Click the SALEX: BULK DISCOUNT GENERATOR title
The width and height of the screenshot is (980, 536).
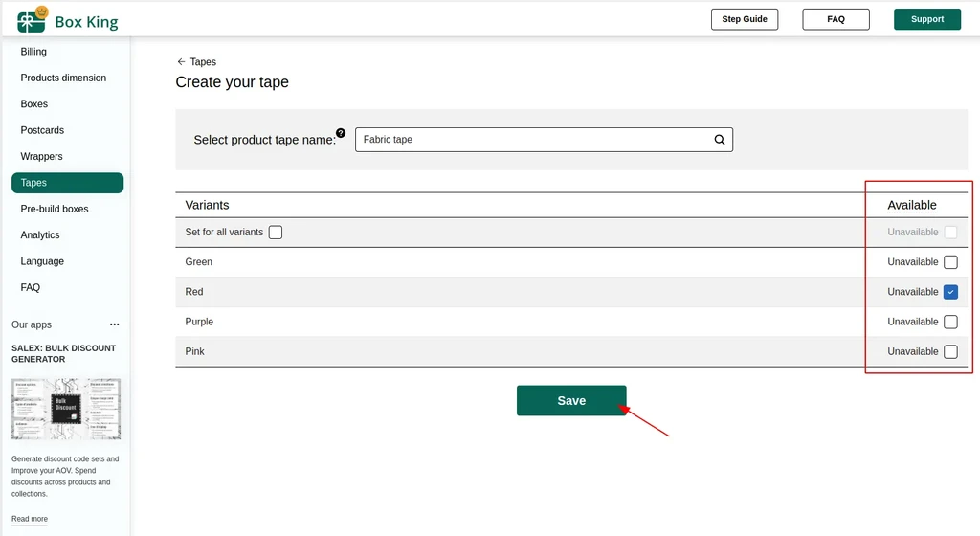63,353
